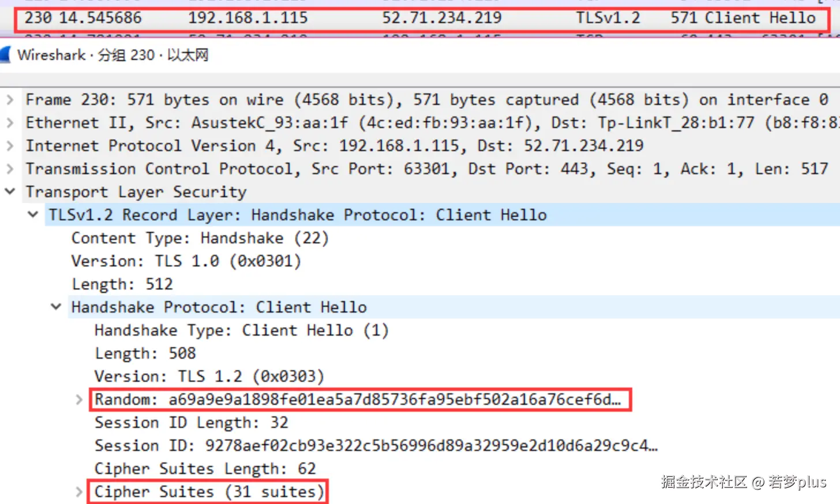Screen dimensions: 840x504
Task: Click the Length: 508 field
Action: pos(145,353)
